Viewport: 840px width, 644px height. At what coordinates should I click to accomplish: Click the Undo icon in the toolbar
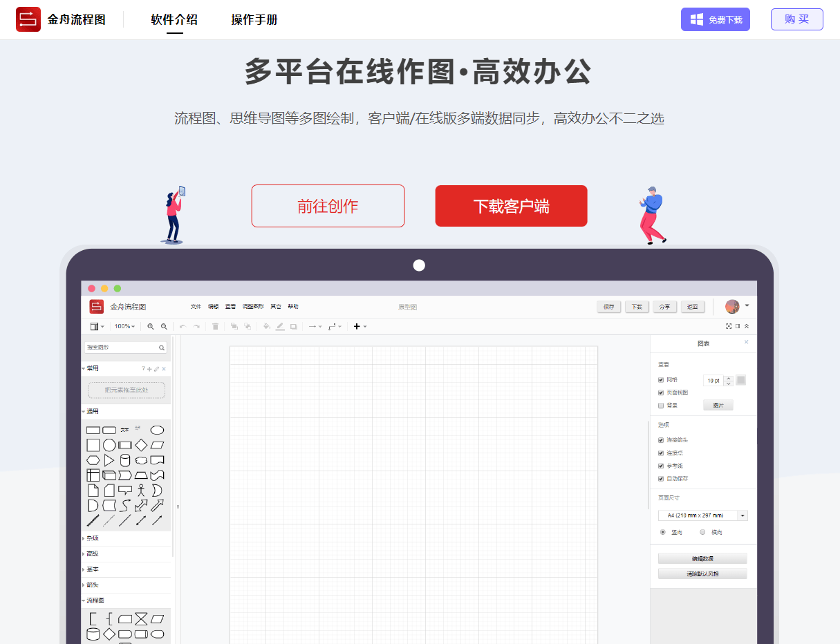point(183,326)
